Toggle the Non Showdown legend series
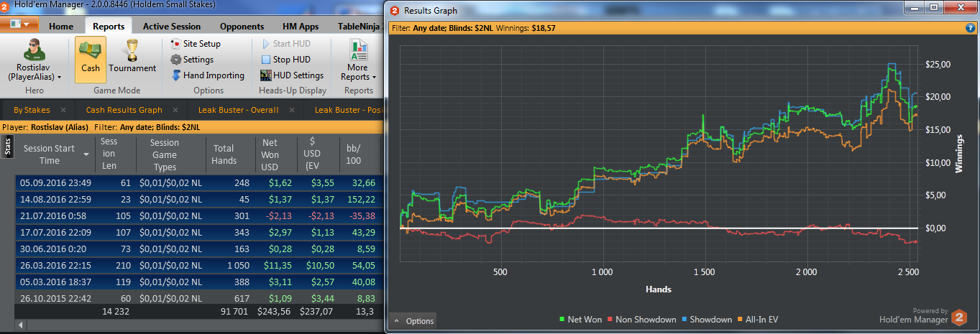The image size is (980, 334). coord(644,319)
